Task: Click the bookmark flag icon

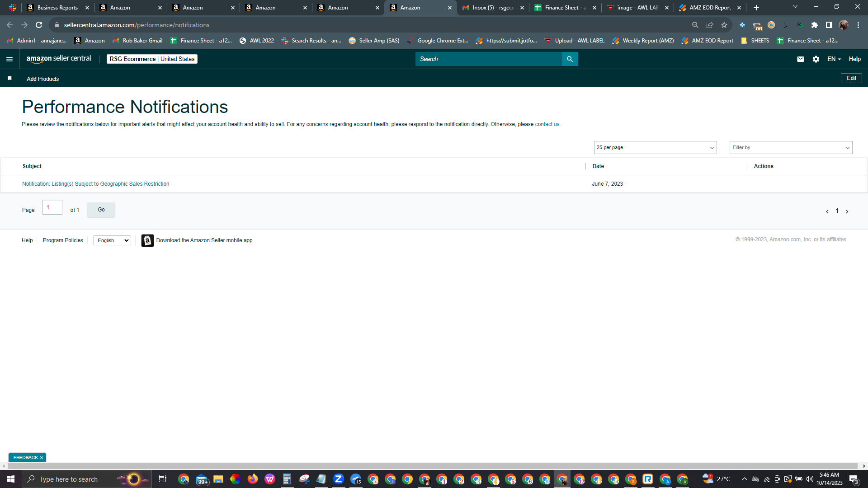Action: click(x=9, y=79)
